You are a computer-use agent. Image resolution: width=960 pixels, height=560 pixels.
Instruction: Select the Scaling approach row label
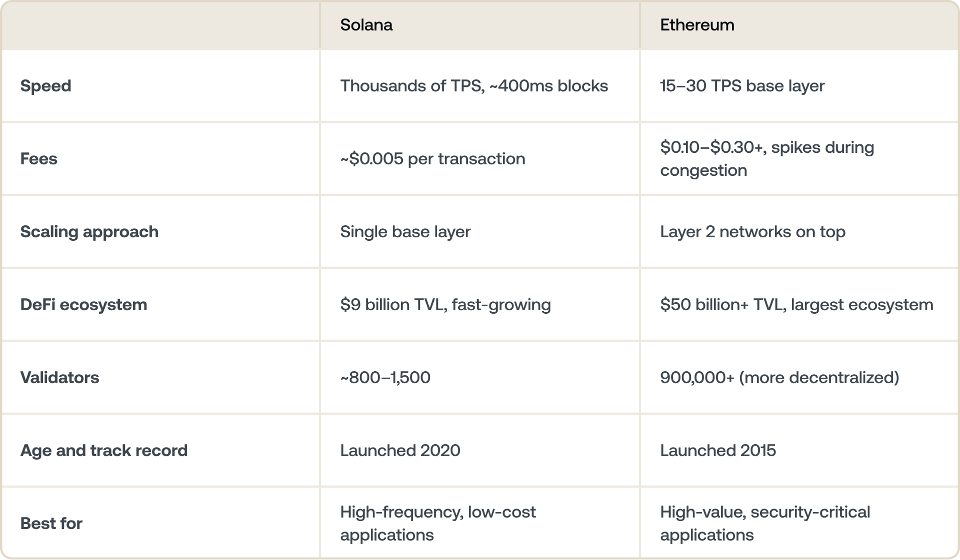click(x=89, y=232)
